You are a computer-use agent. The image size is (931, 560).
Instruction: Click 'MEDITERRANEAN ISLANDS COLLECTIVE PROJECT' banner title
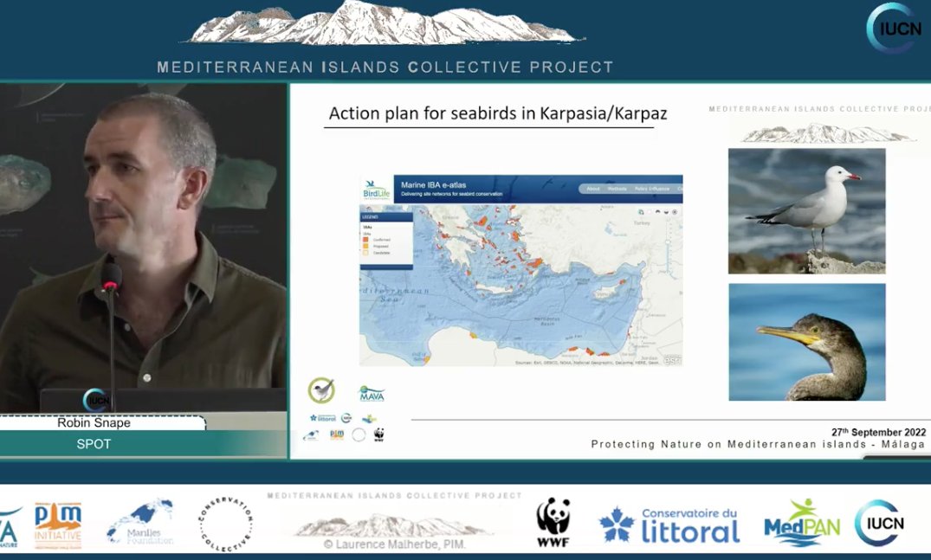(x=385, y=67)
